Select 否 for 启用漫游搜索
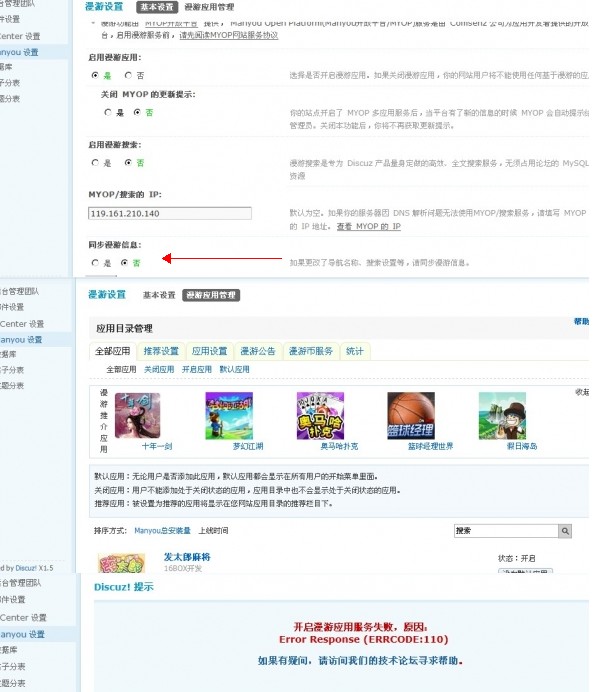The width and height of the screenshot is (605, 692). click(x=128, y=163)
